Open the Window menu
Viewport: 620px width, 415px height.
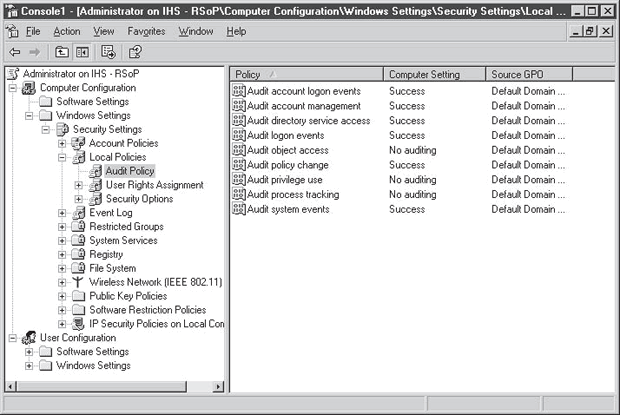(x=196, y=31)
